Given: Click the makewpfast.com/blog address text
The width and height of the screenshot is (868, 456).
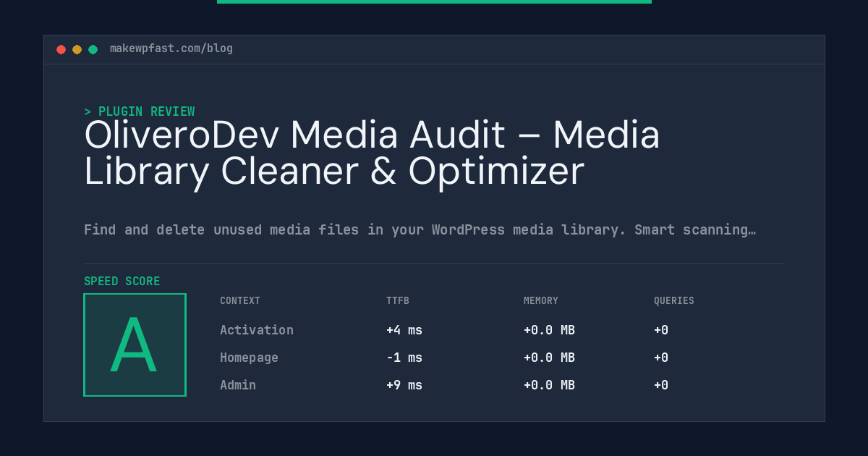Looking at the screenshot, I should [171, 48].
